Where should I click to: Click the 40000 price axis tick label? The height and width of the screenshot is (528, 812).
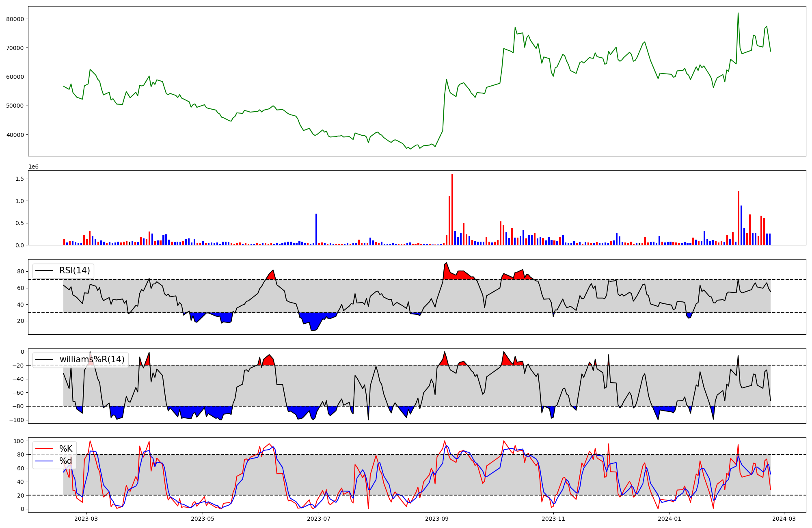(x=15, y=135)
